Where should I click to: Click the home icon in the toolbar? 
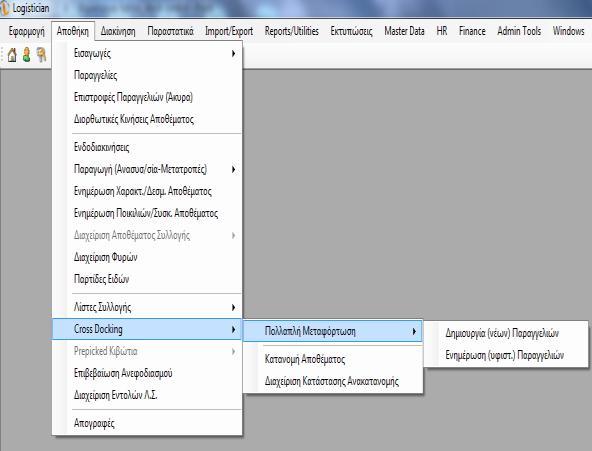tap(12, 55)
